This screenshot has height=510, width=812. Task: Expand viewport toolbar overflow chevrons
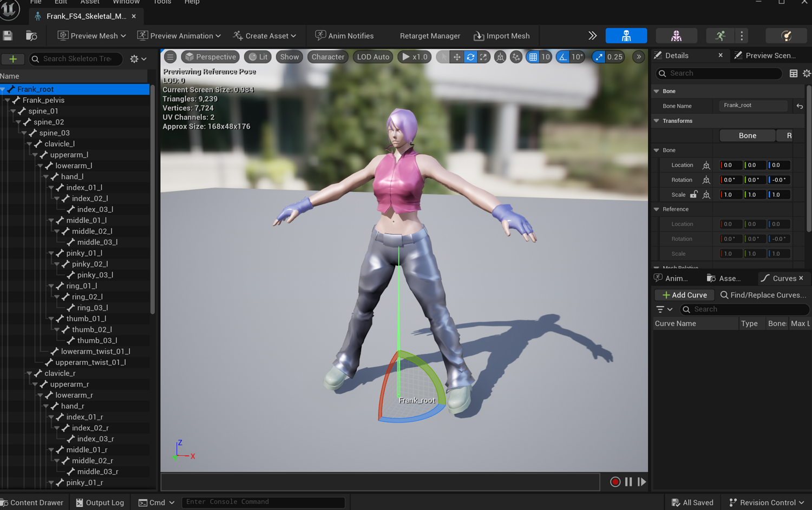[639, 57]
